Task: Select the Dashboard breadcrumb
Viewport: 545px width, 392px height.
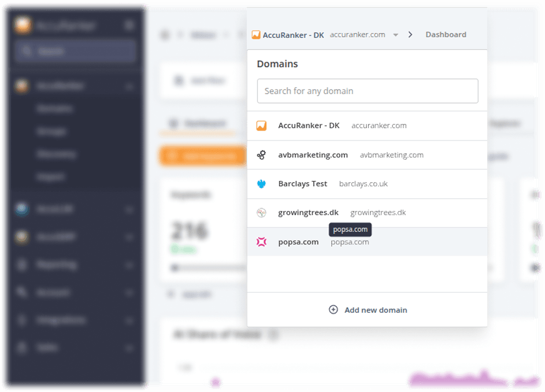Action: coord(446,35)
